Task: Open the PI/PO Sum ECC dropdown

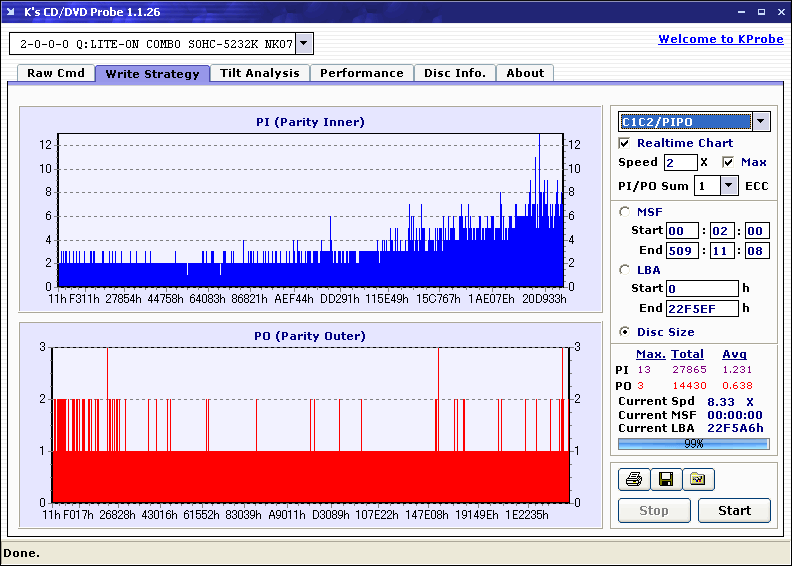Action: [x=728, y=186]
